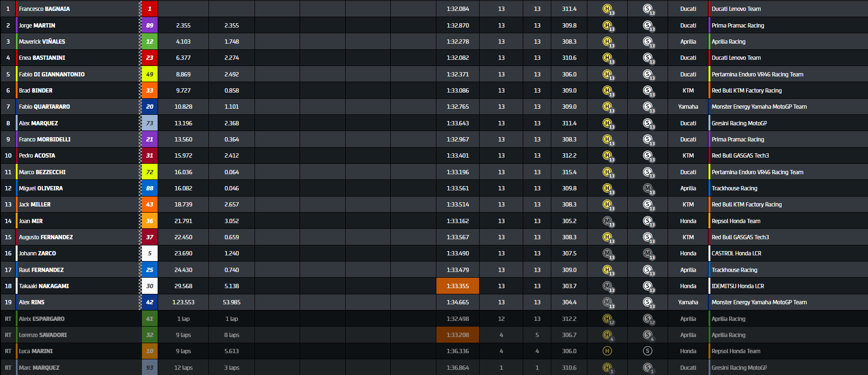Viewport: 868px width, 375px height.
Task: Click the green number 12 badge for Viñales
Action: point(150,42)
